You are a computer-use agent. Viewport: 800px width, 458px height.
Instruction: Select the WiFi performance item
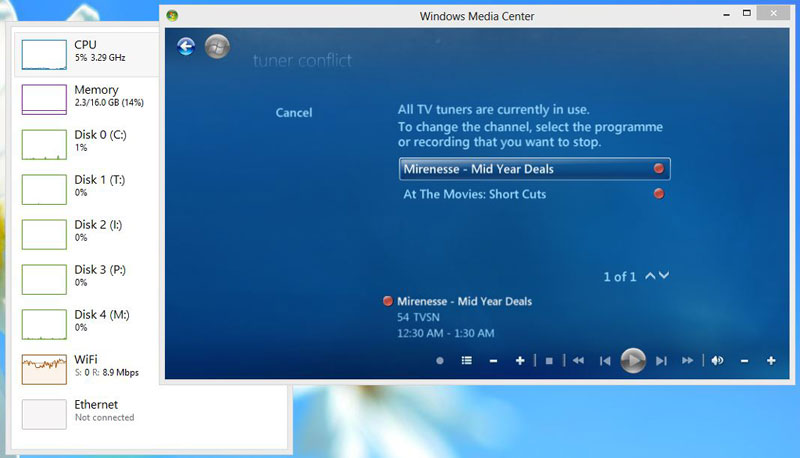point(87,369)
